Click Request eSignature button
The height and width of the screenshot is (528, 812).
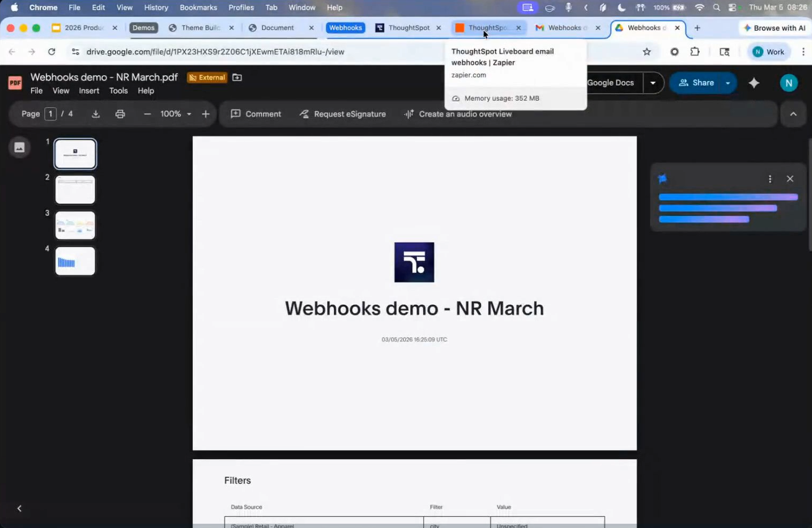pyautogui.click(x=342, y=114)
